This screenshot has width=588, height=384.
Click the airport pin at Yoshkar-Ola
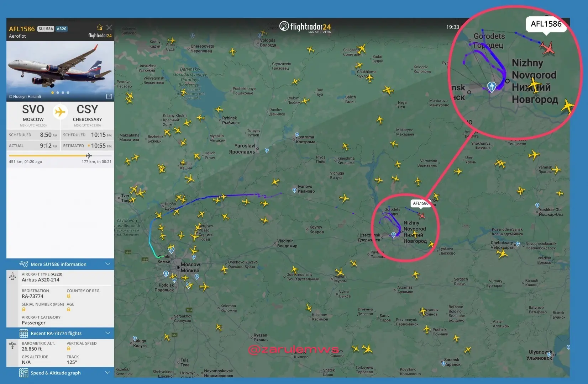point(537,206)
